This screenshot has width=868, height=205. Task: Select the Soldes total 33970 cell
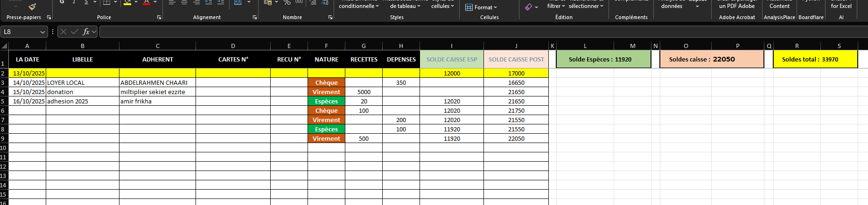815,59
